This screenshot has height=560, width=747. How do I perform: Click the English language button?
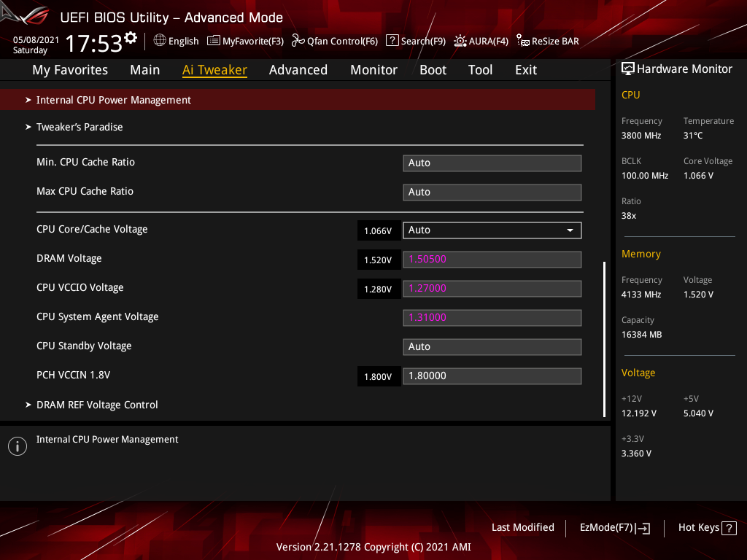[183, 42]
